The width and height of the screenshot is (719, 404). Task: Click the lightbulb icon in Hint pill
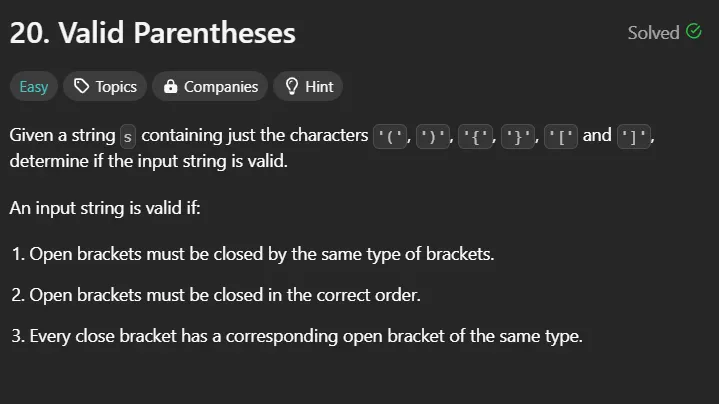pyautogui.click(x=292, y=86)
